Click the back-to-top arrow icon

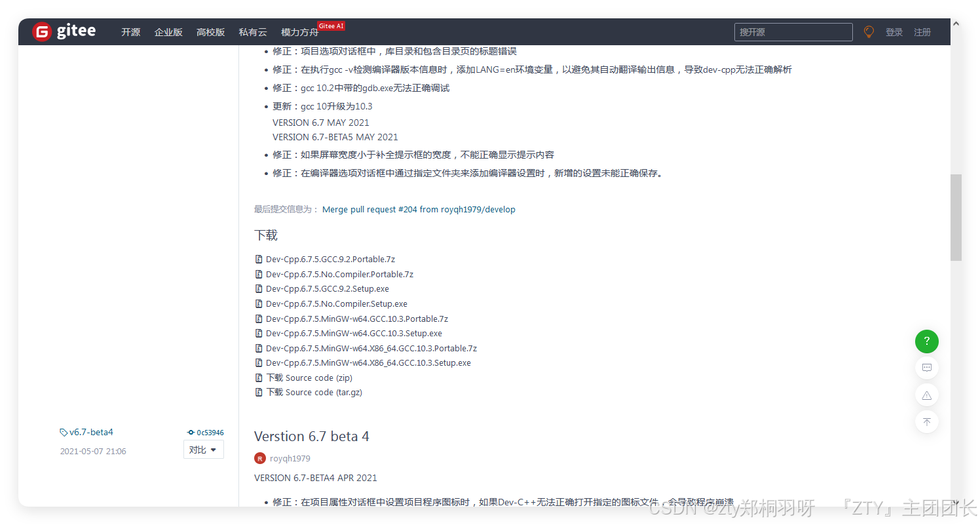click(927, 421)
